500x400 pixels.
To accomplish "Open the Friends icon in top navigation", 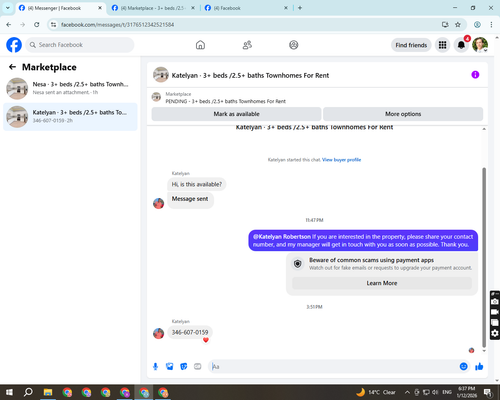I will pos(247,45).
